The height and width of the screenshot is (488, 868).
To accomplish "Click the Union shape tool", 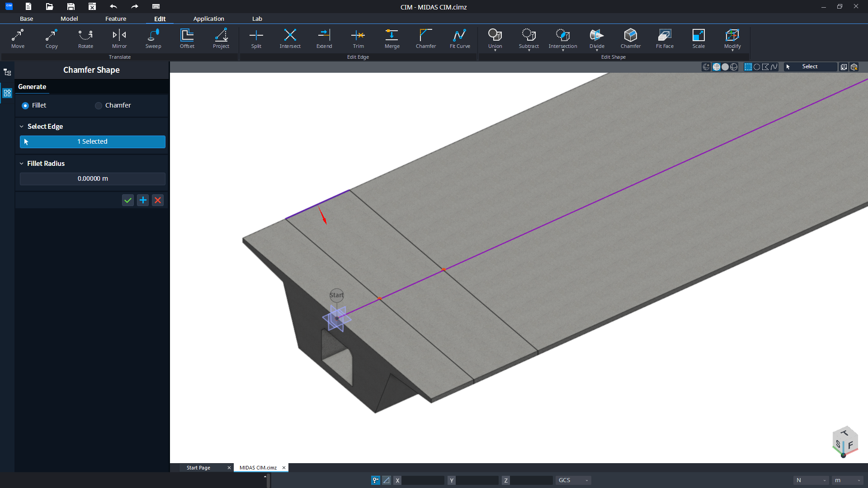I will pos(495,39).
